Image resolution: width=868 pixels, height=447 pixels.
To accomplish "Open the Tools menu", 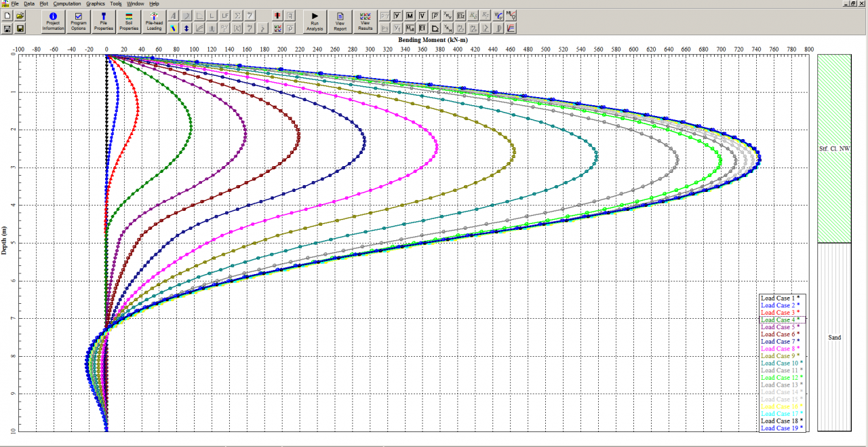I will 117,3.
